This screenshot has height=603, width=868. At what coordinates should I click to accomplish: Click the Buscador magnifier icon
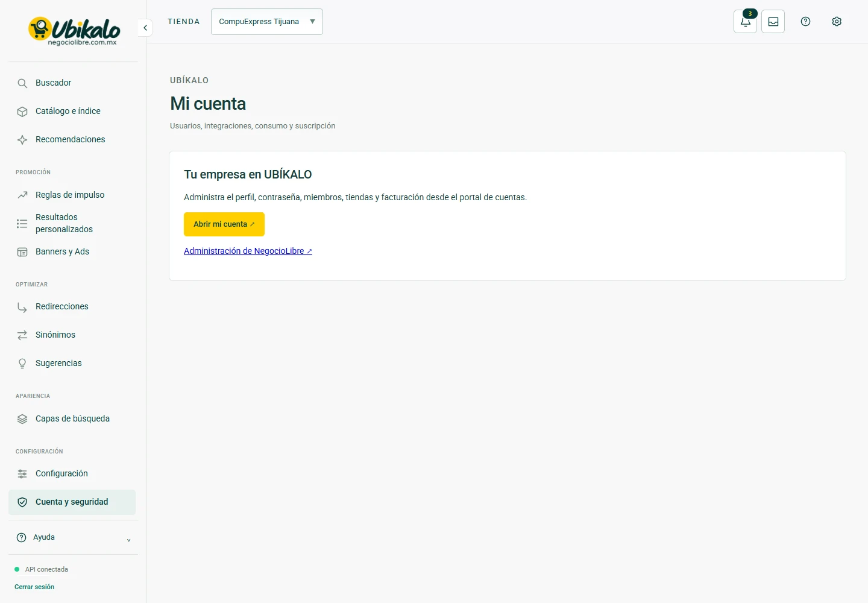(x=22, y=83)
